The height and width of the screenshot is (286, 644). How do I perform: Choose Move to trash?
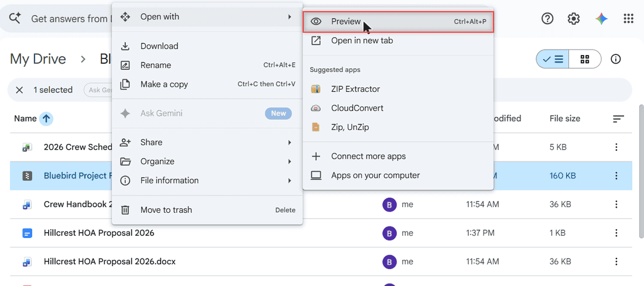pos(207,210)
